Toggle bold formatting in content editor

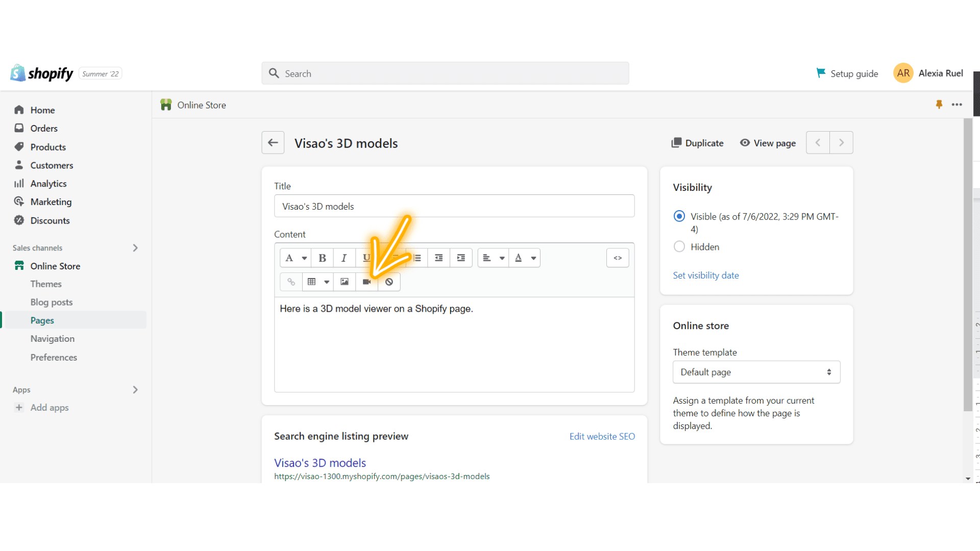(322, 258)
